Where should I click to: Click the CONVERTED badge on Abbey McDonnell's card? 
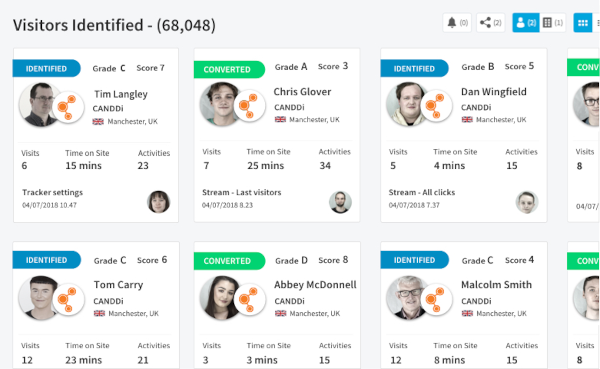229,261
